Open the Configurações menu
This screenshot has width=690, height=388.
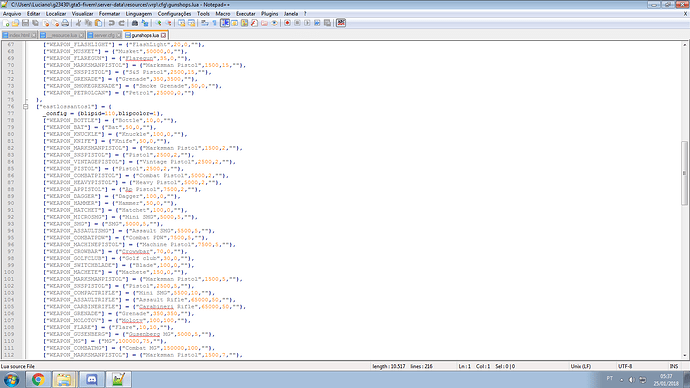(x=174, y=14)
